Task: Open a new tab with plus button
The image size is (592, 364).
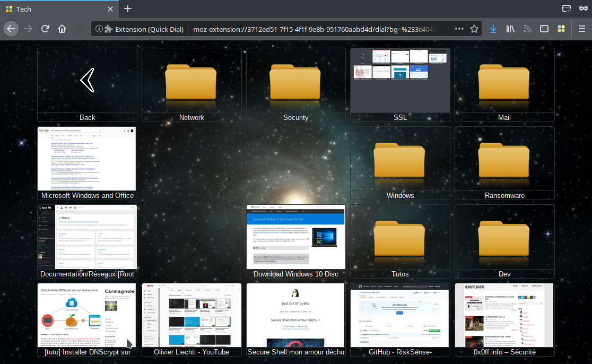Action: (x=128, y=9)
